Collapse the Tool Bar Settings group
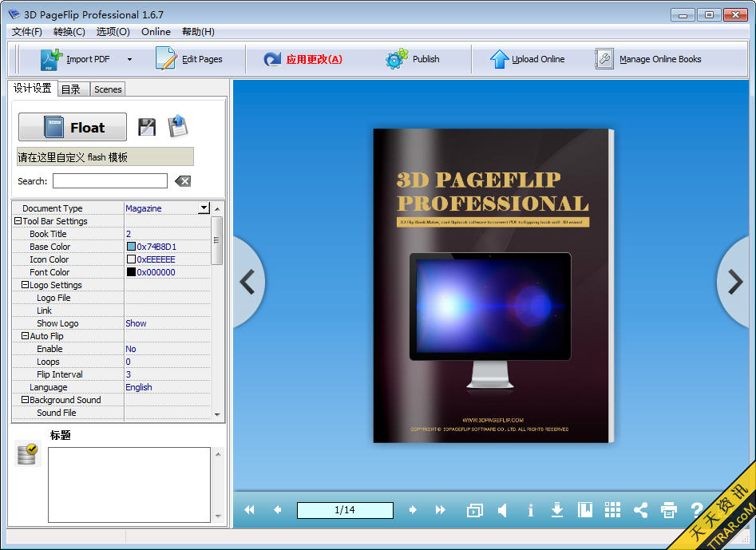The image size is (756, 550). click(18, 221)
